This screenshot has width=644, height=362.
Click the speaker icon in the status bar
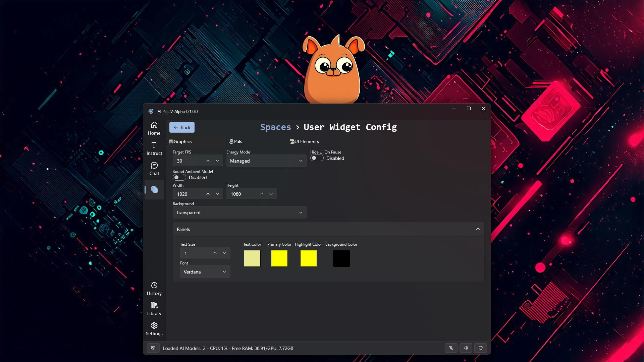[x=466, y=348]
